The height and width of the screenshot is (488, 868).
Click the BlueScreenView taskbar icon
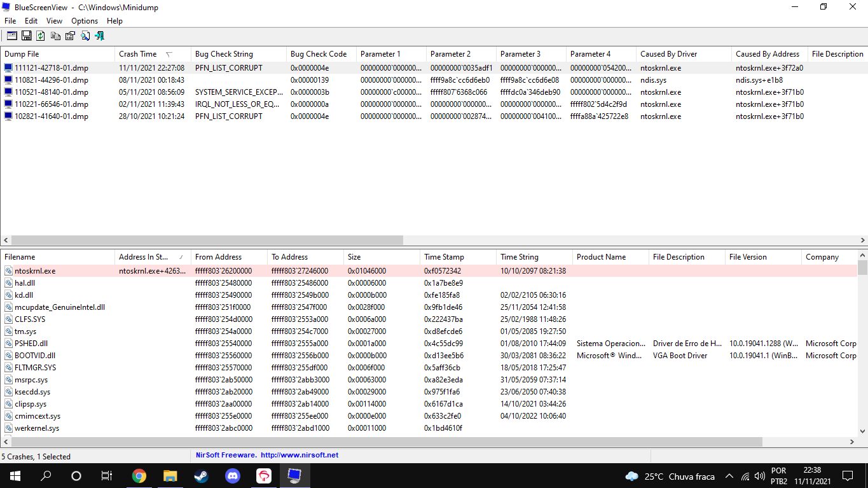point(294,476)
